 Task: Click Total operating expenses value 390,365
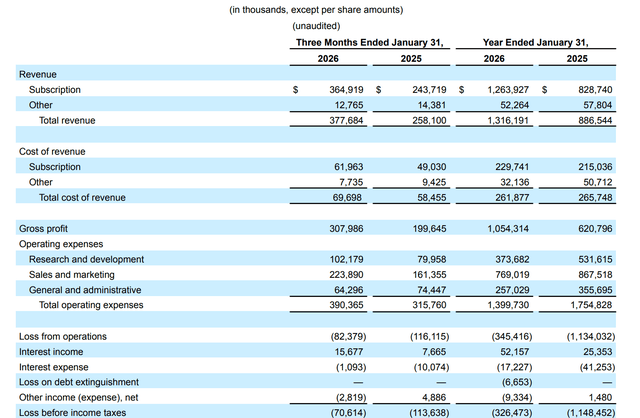point(346,305)
